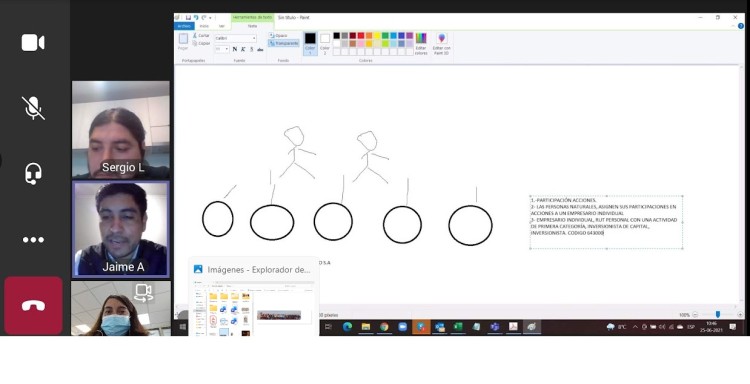Screen dimensions: 750x384
Task: Open Editar colores dialog
Action: pos(421,44)
